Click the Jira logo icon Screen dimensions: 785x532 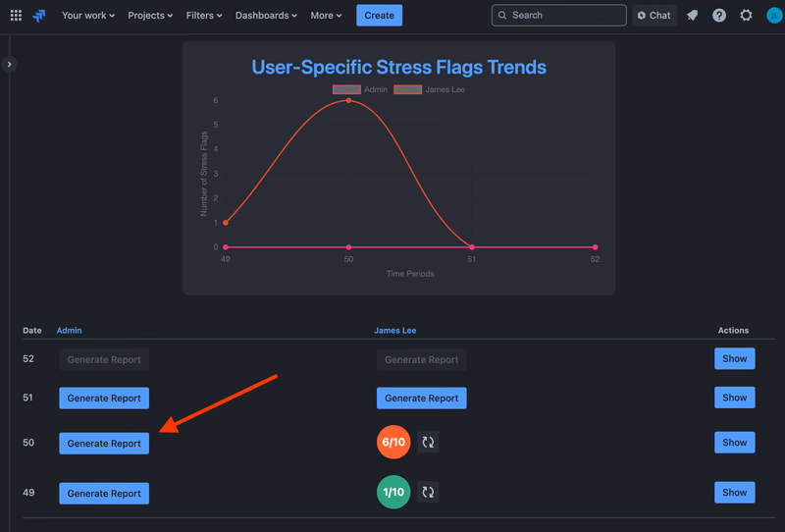pyautogui.click(x=39, y=16)
